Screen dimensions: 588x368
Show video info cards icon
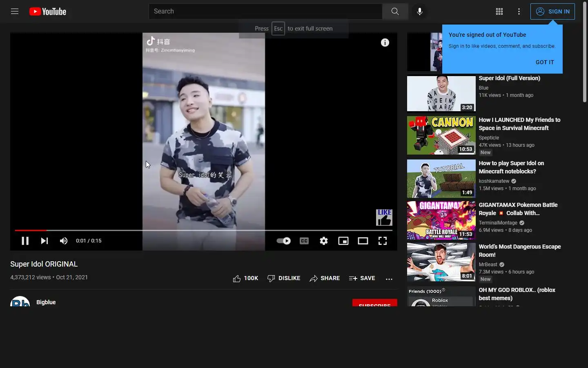pyautogui.click(x=385, y=43)
